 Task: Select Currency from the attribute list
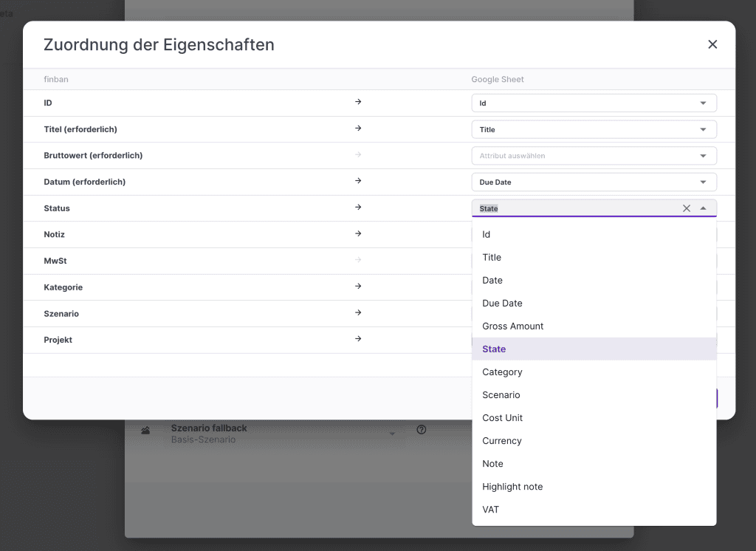[x=502, y=441]
